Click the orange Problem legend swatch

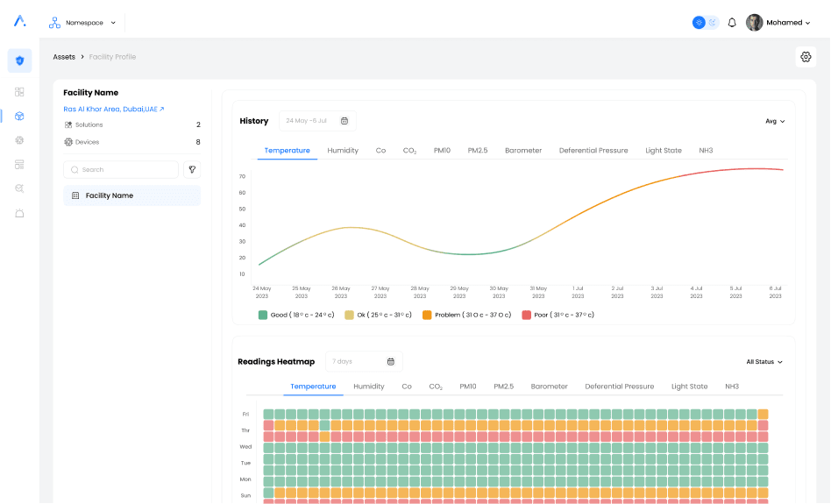coord(427,315)
